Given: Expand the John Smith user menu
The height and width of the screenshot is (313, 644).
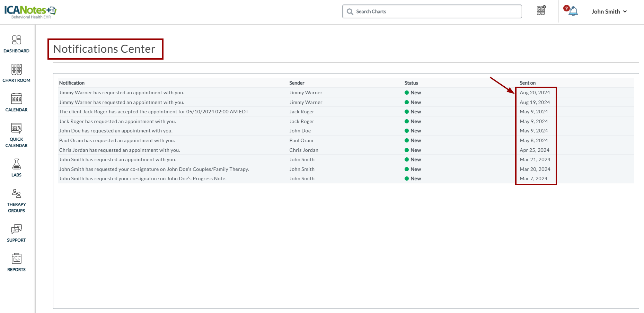Looking at the screenshot, I should tap(609, 11).
